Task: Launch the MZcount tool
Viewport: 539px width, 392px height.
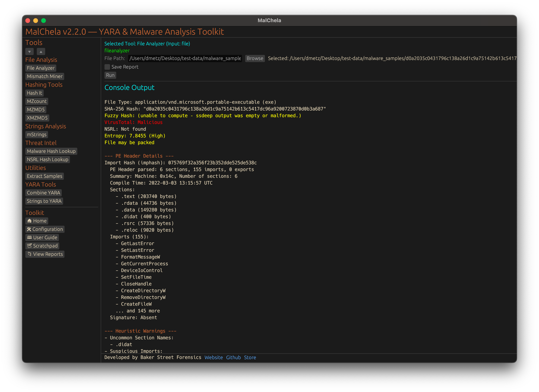Action: coord(37,101)
